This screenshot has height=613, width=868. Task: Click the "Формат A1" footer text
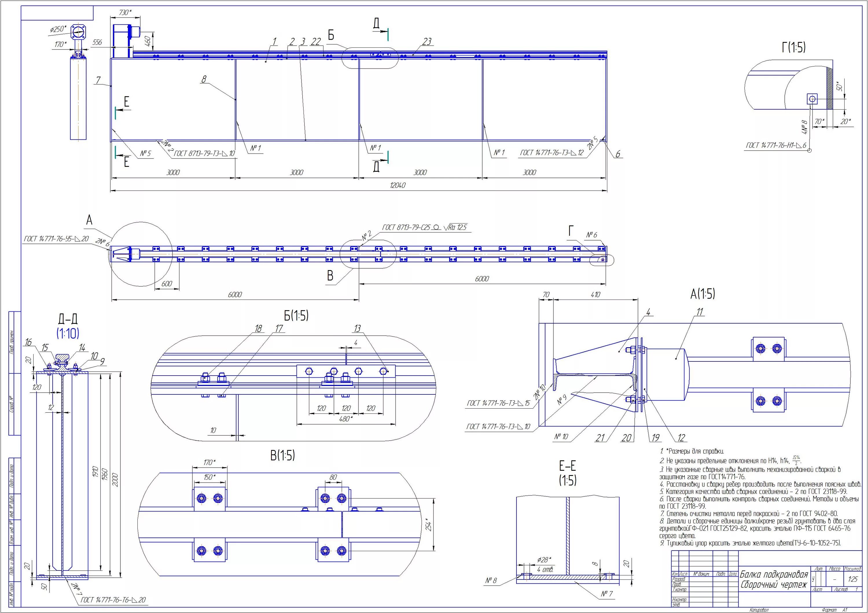tap(834, 610)
